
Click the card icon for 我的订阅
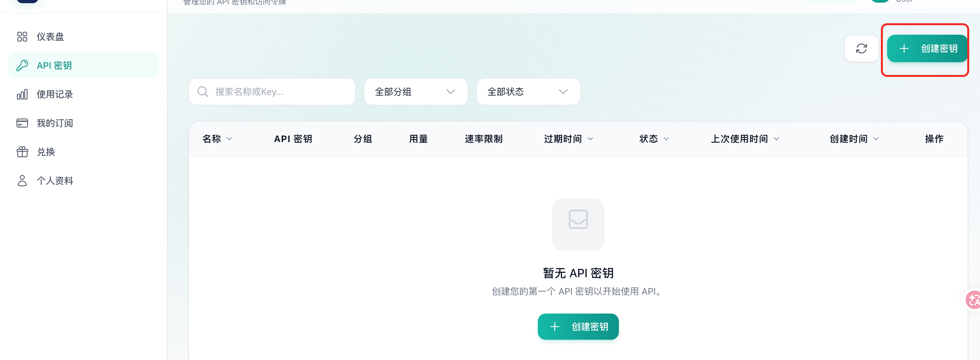[x=22, y=123]
